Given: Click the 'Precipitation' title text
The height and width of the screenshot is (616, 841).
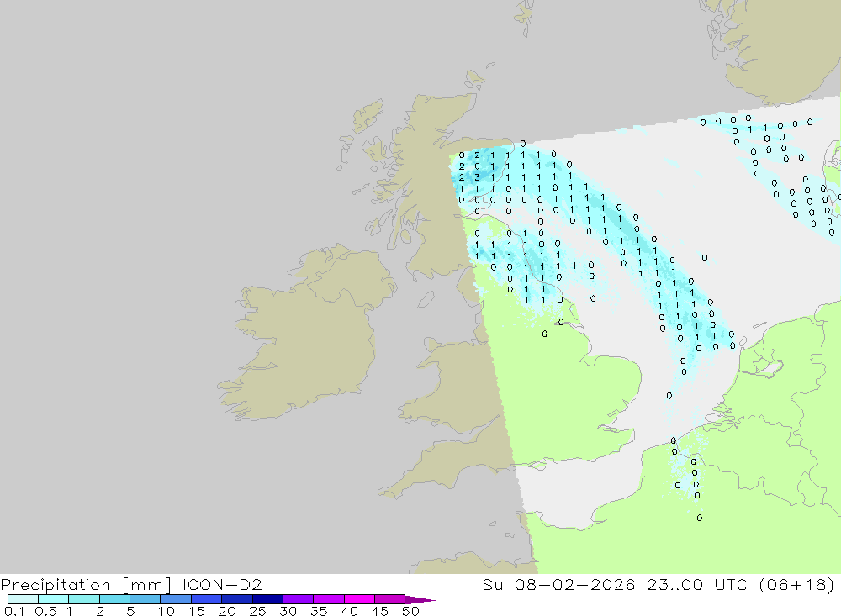Looking at the screenshot, I should [x=56, y=585].
